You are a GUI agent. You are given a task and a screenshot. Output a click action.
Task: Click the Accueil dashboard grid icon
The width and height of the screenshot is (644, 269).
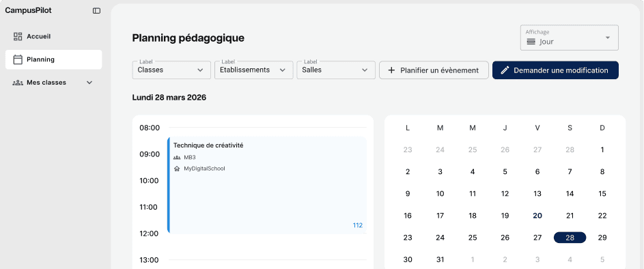(18, 37)
